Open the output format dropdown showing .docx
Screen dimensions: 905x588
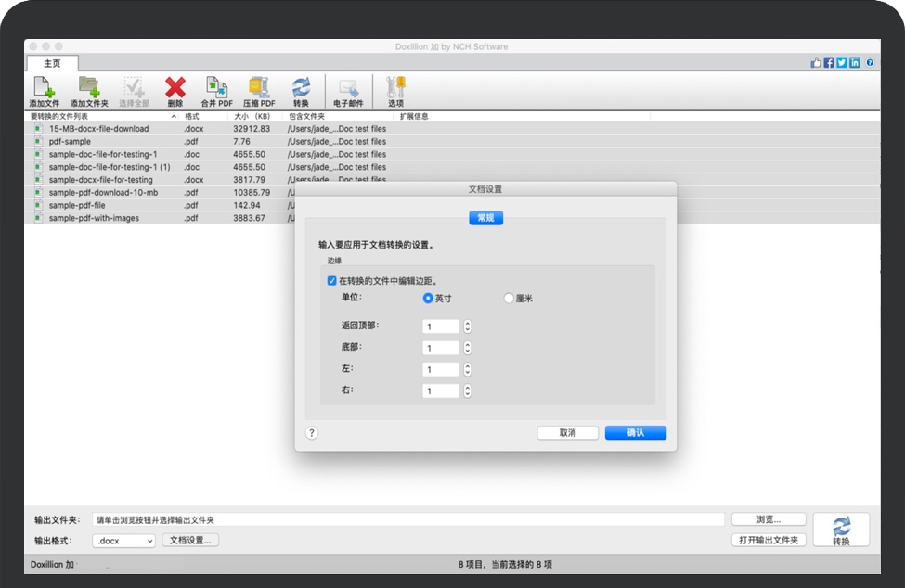[122, 540]
